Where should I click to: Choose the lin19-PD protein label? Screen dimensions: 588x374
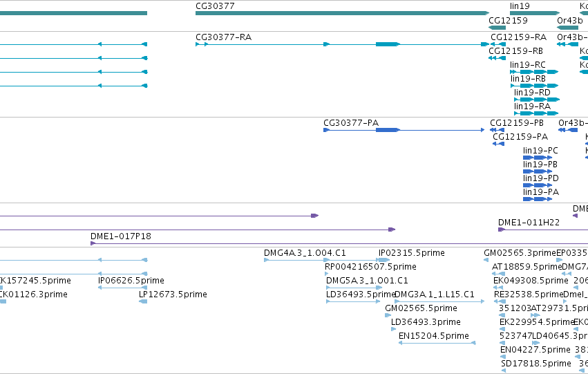541,178
